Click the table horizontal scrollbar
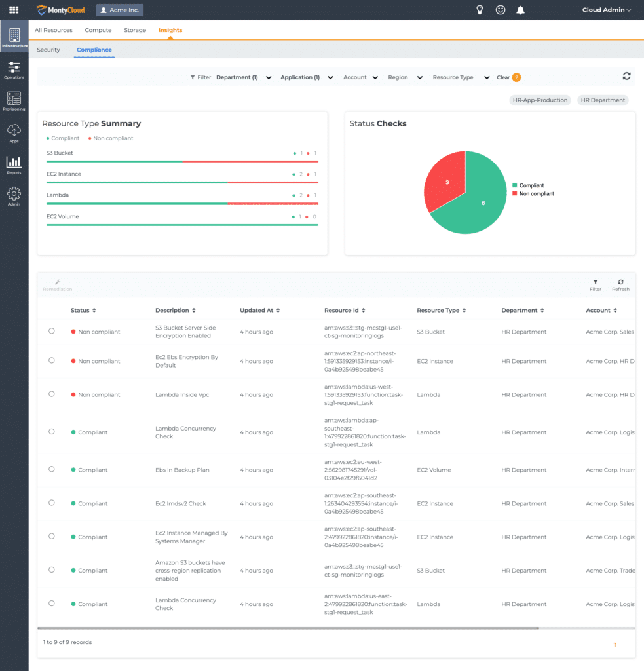The width and height of the screenshot is (644, 671). [x=288, y=628]
